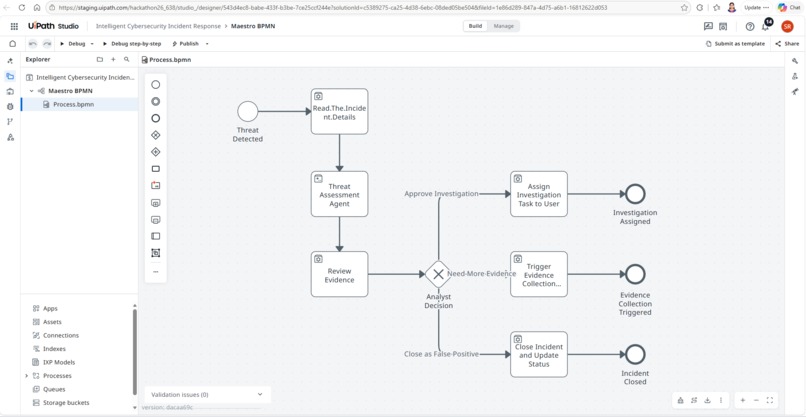Click the browser address bar
806x417 pixels.
[x=362, y=8]
